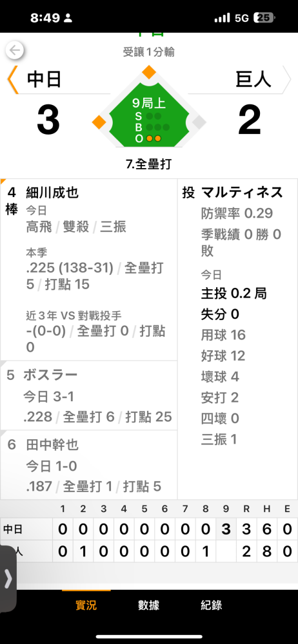Tap the 巨人 team name

[253, 80]
